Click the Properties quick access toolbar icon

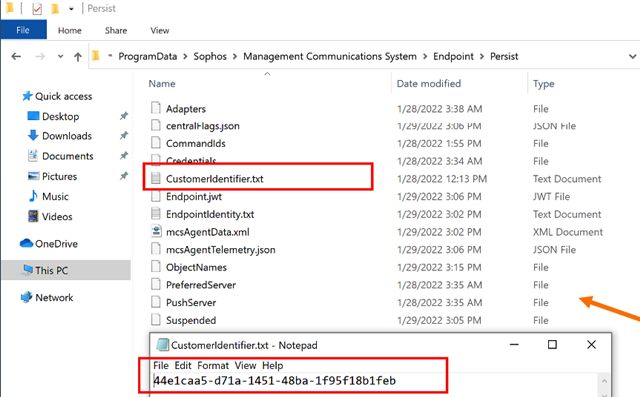click(37, 9)
